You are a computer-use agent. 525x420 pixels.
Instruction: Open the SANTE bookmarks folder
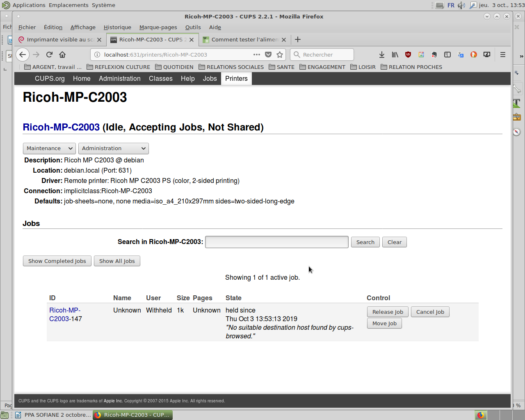click(282, 67)
